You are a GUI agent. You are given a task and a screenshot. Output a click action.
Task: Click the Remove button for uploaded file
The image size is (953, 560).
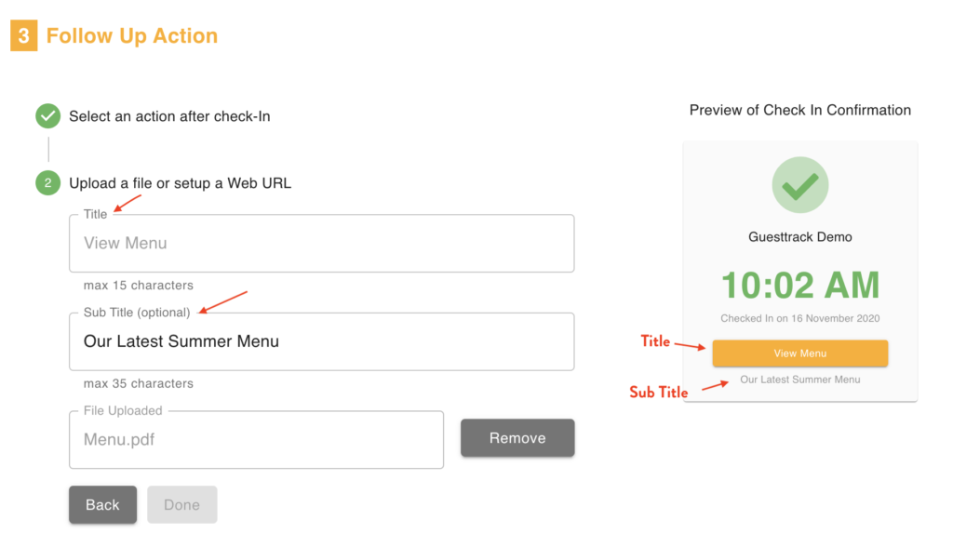pyautogui.click(x=517, y=437)
